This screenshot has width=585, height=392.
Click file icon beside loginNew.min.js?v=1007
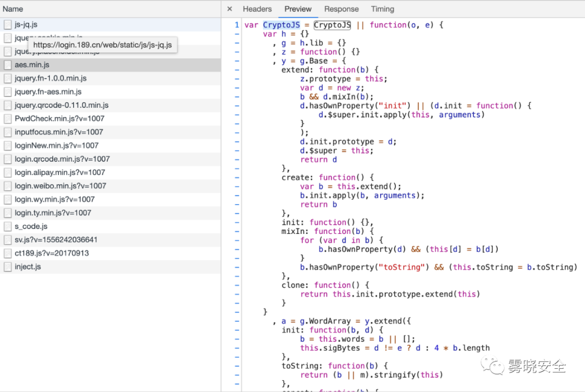[8, 146]
